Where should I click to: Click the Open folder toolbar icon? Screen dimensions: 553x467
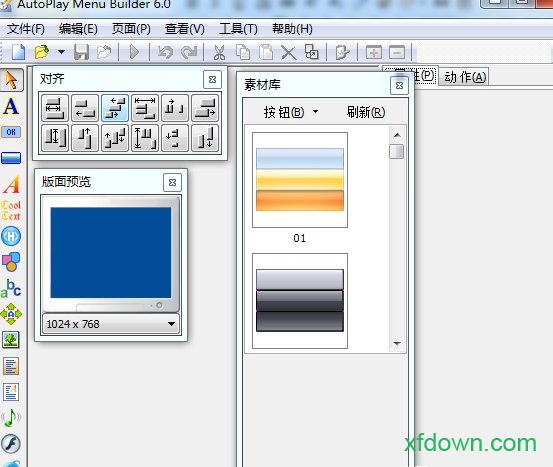(42, 52)
